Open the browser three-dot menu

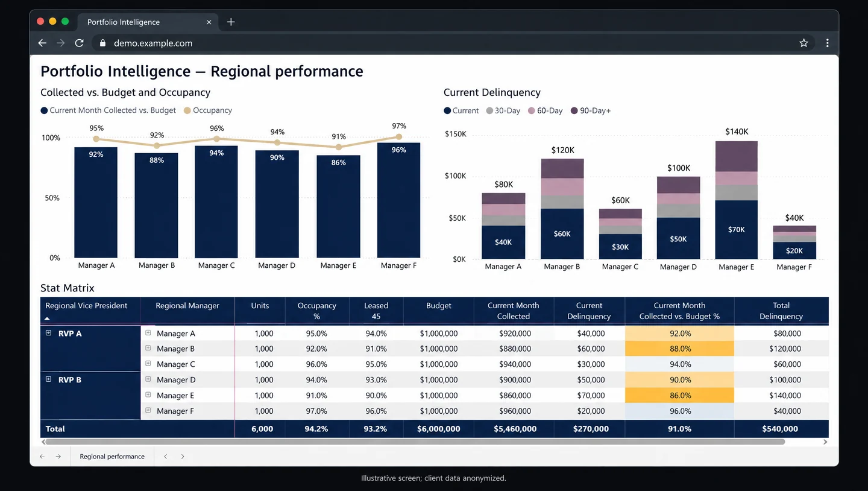click(827, 43)
